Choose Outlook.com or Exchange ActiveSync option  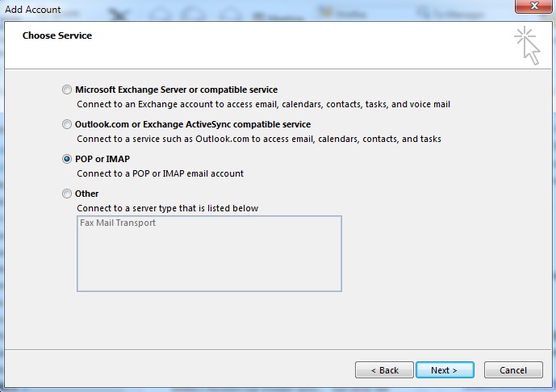67,124
